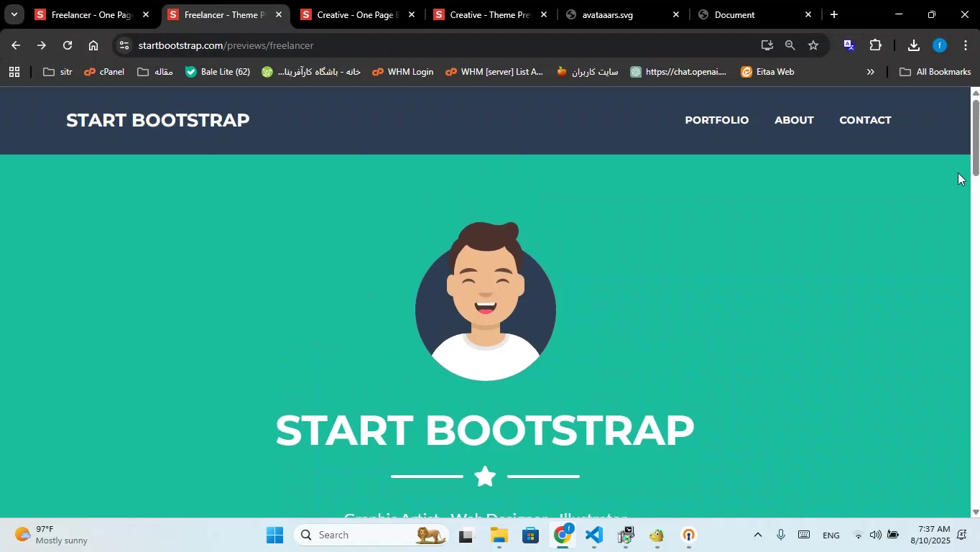The width and height of the screenshot is (980, 552).
Task: Install this page as an app
Action: [x=767, y=45]
